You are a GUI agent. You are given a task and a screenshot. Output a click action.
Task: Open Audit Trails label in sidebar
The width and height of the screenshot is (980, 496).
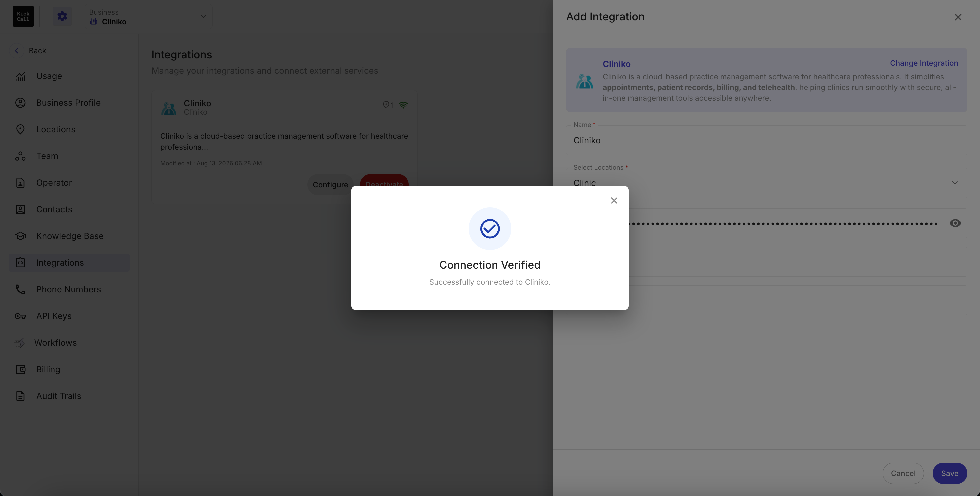click(59, 396)
